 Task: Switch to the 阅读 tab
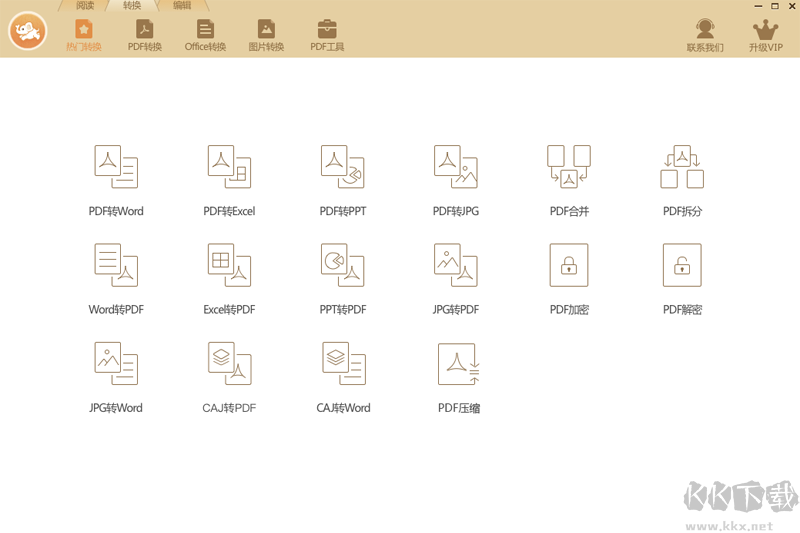coord(85,6)
